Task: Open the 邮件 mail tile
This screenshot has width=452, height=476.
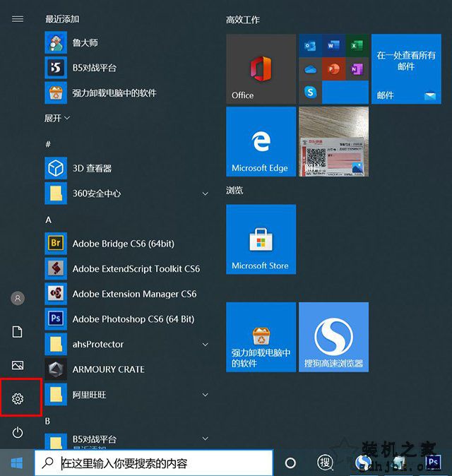Action: click(x=406, y=69)
